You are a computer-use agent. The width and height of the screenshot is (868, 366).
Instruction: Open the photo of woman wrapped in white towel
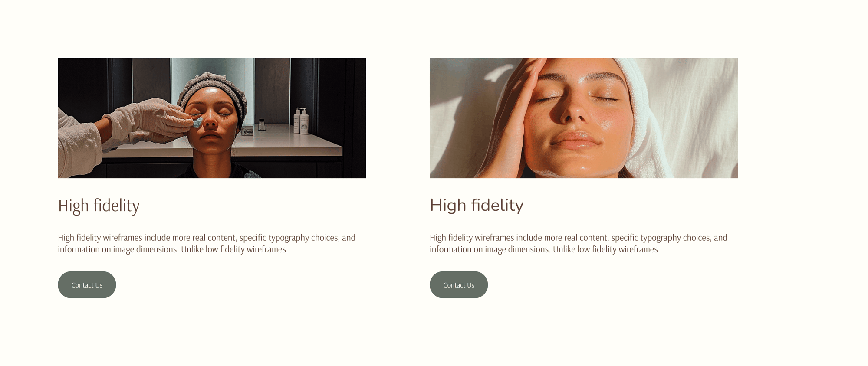click(x=584, y=118)
